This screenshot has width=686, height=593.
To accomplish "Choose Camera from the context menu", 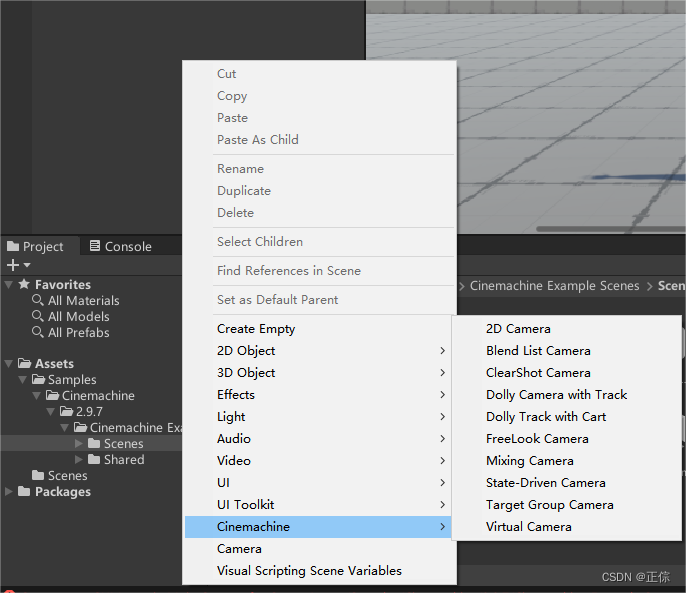I will 319,549.
